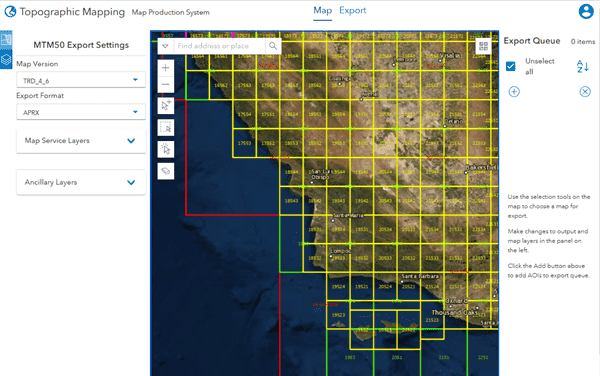Image resolution: width=600 pixels, height=376 pixels.
Task: Sort the export queue alphabetically
Action: pyautogui.click(x=582, y=67)
